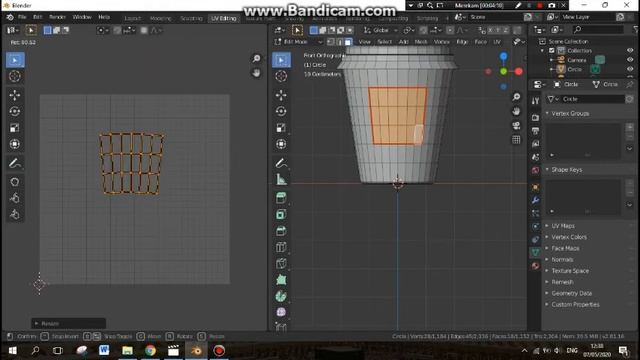Viewport: 640px width, 360px height.
Task: Select the Move tool in 3D viewport
Action: click(281, 95)
